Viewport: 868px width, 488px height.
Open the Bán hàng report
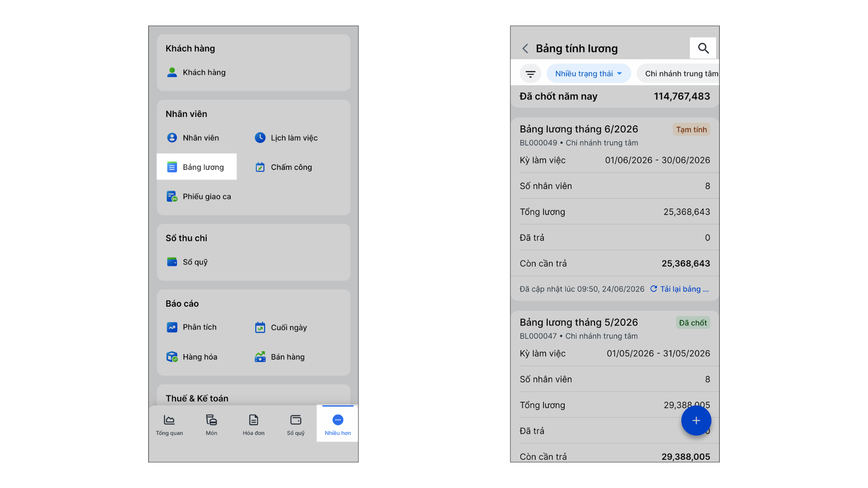[279, 357]
